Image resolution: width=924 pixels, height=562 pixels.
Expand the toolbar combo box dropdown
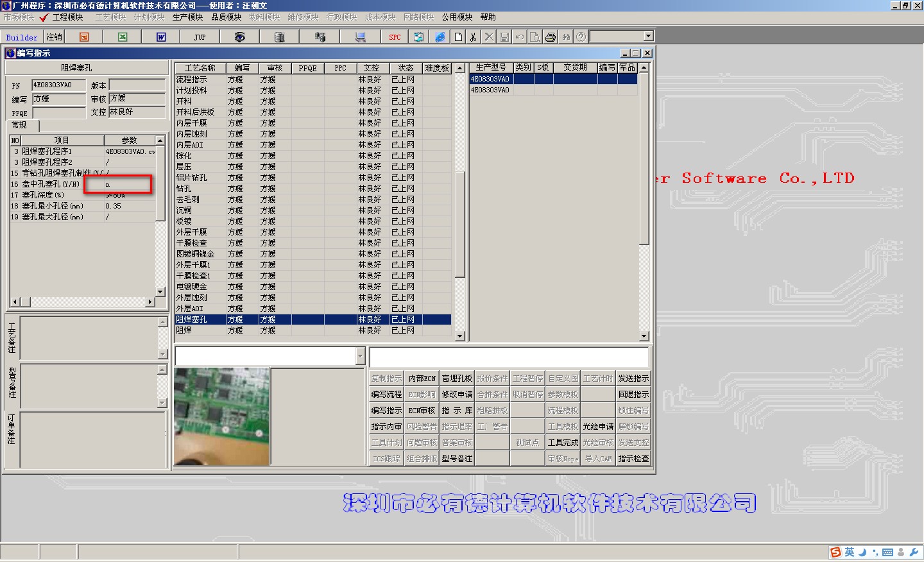point(648,37)
